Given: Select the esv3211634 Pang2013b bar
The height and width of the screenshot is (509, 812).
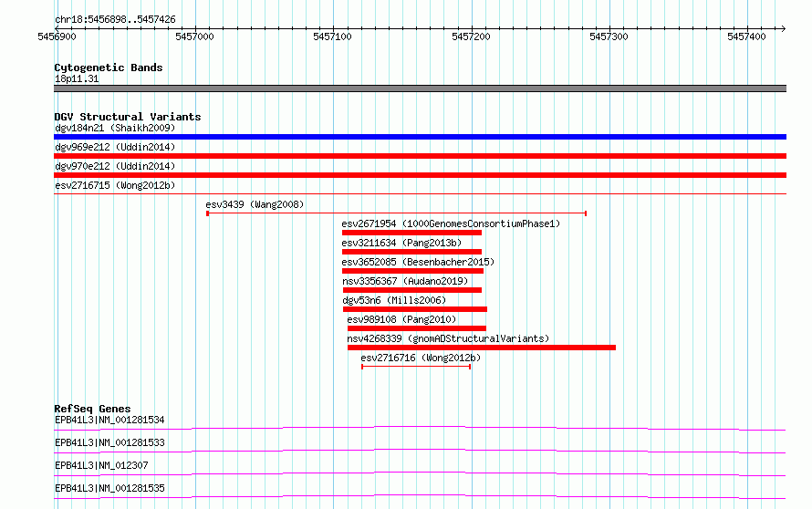Looking at the screenshot, I should (x=411, y=252).
